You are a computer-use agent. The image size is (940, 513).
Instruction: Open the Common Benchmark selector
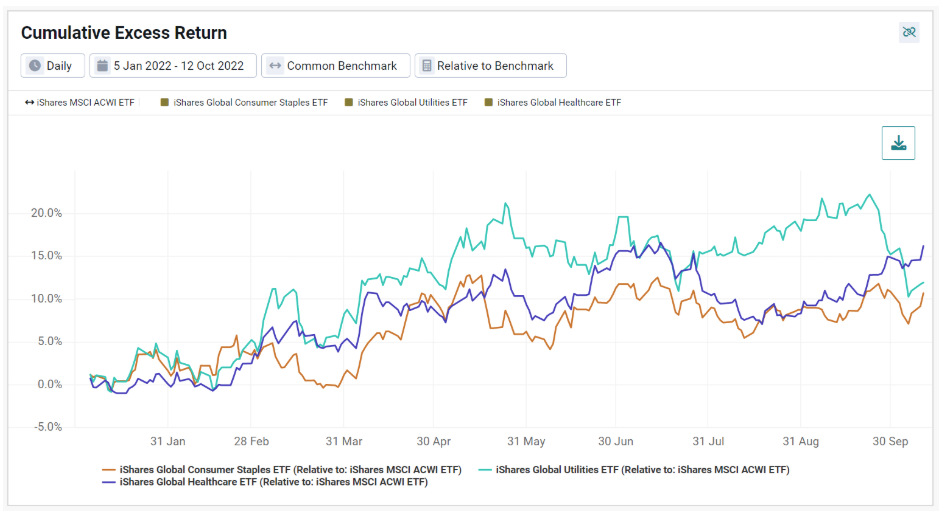pyautogui.click(x=336, y=65)
